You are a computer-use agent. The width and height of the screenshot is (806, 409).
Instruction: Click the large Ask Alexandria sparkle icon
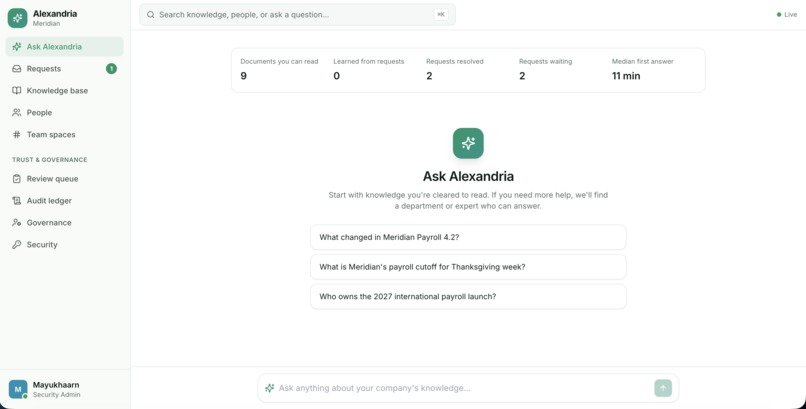tap(468, 143)
